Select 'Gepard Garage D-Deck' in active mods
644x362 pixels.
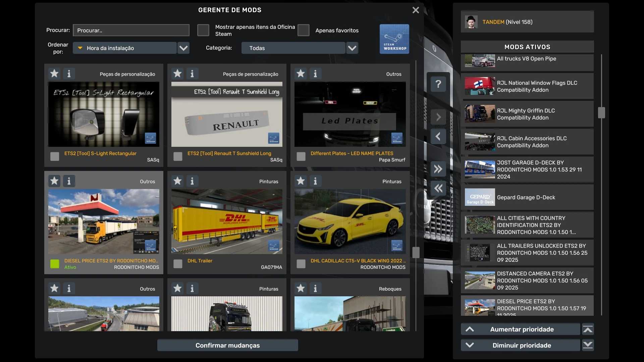(527, 197)
